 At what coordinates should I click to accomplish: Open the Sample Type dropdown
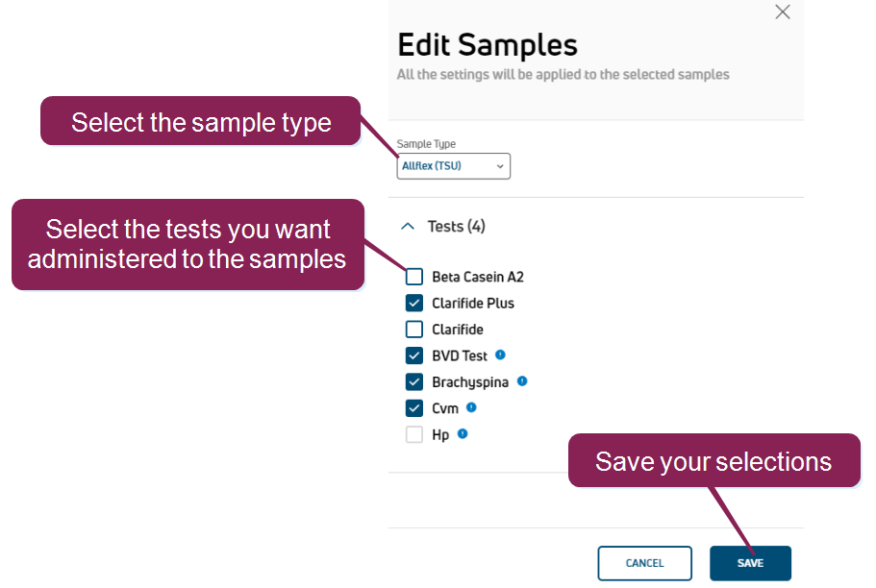[x=453, y=166]
